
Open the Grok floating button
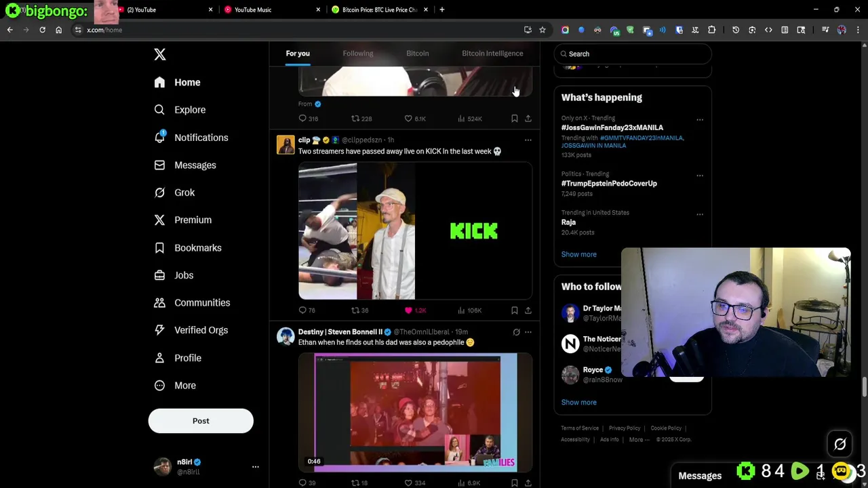pos(840,445)
